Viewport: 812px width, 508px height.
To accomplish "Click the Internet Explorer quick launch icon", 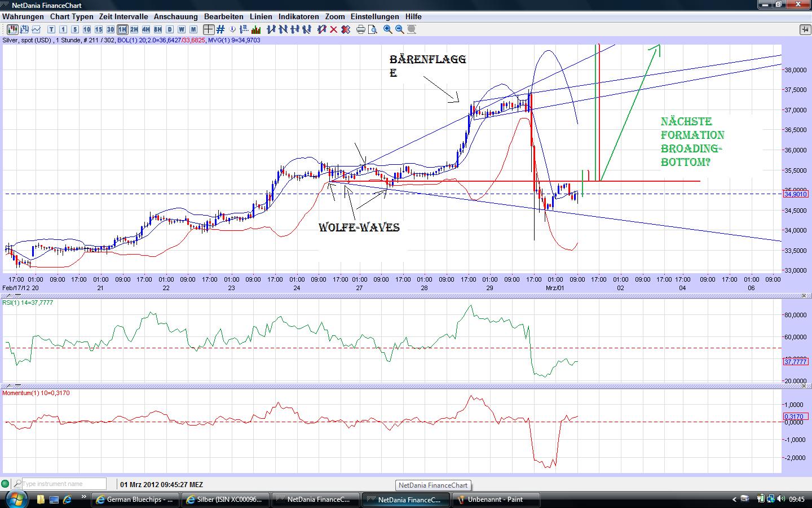I will point(67,500).
